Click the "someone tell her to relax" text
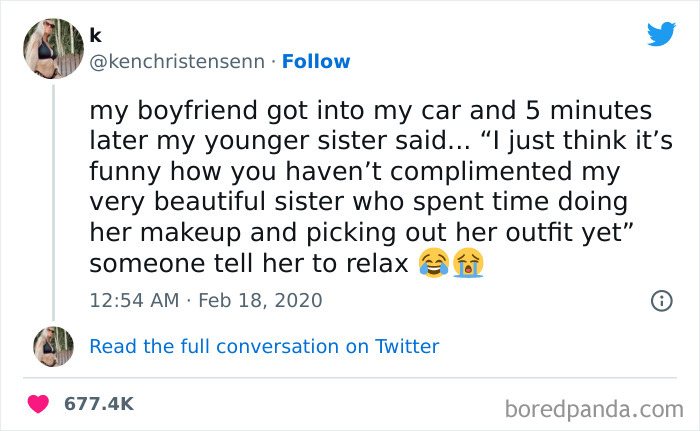The height and width of the screenshot is (431, 700). pos(248,264)
